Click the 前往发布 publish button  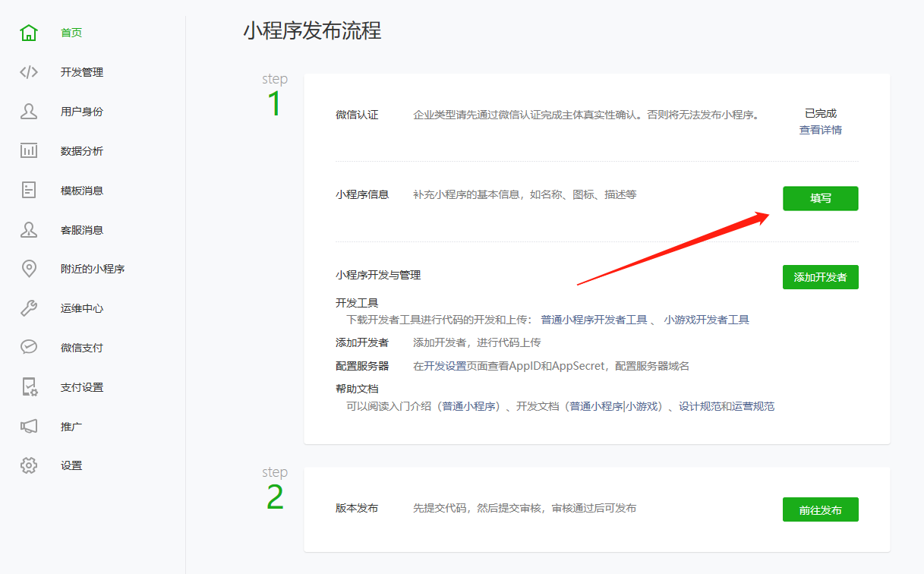820,509
